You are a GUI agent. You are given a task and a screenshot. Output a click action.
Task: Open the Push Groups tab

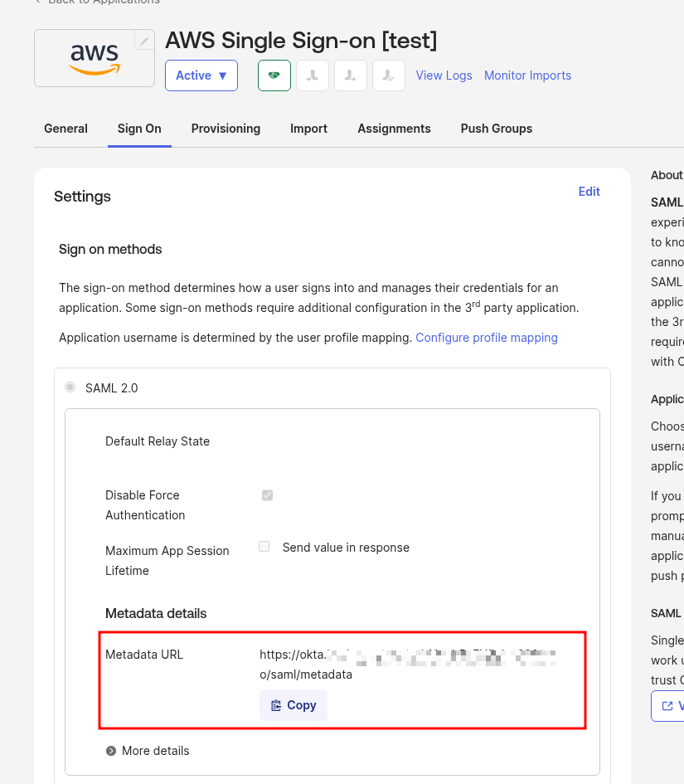pyautogui.click(x=496, y=129)
